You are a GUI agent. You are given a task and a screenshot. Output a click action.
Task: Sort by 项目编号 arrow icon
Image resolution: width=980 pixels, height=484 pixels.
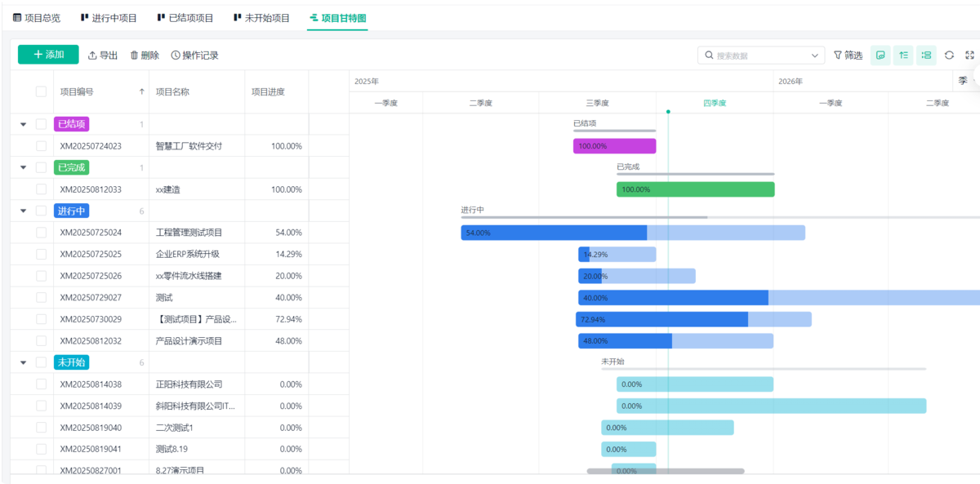(x=142, y=91)
